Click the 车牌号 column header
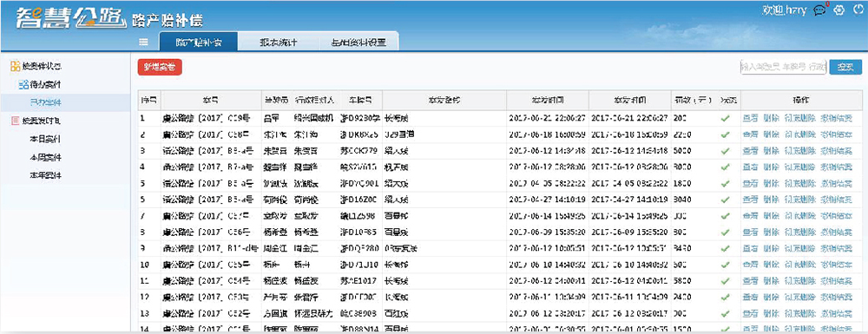The image size is (868, 334). (360, 101)
